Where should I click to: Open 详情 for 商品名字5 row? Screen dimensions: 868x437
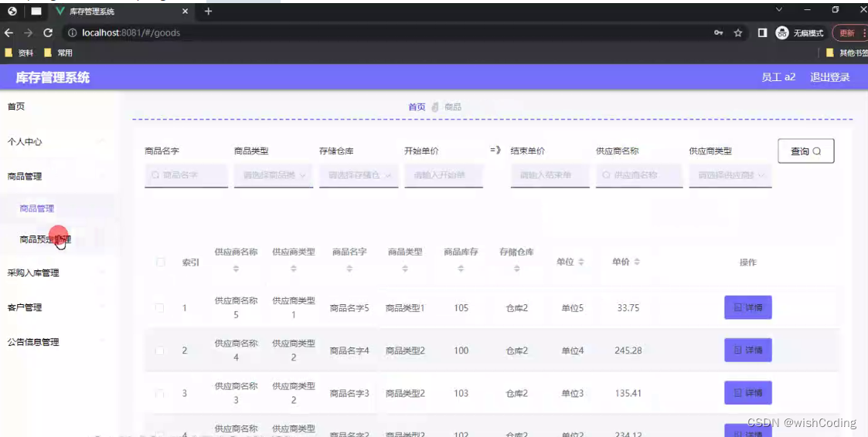(x=748, y=307)
